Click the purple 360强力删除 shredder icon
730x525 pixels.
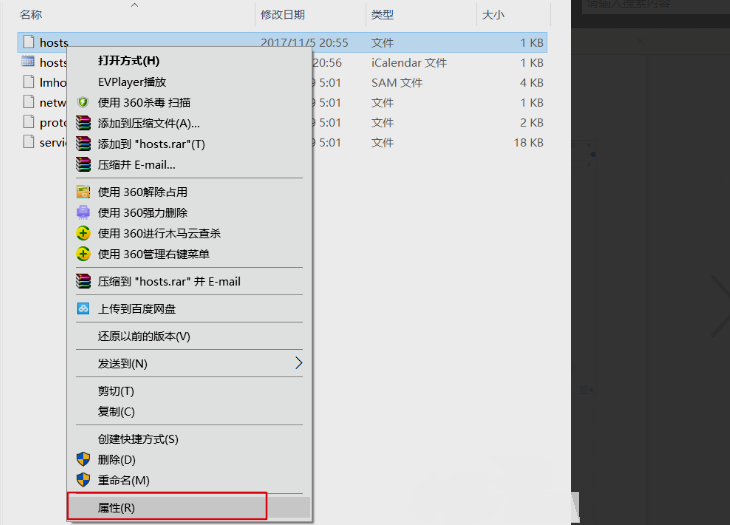point(83,212)
